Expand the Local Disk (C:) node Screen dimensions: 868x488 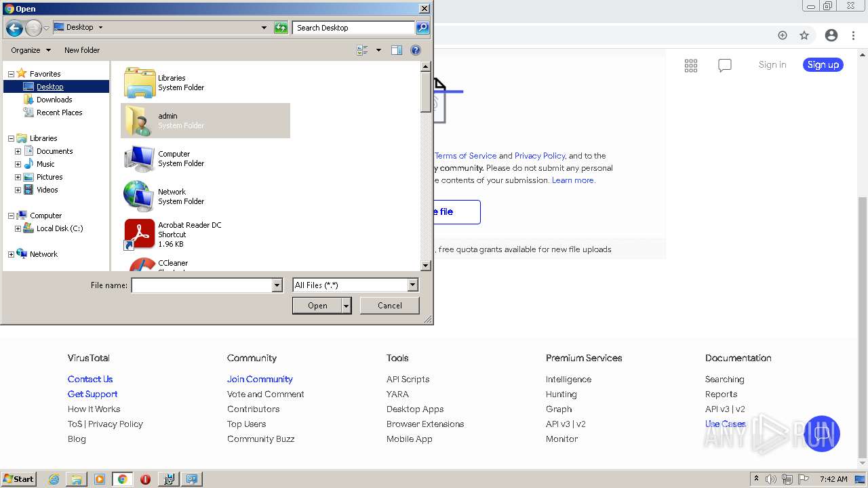pyautogui.click(x=18, y=228)
